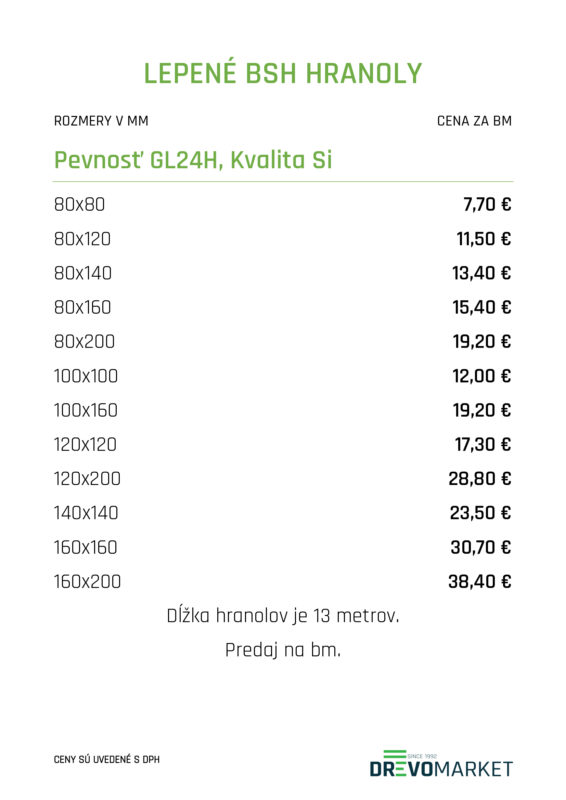The width and height of the screenshot is (566, 800).
Task: Click the Drevomarket logo
Action: pos(441,764)
